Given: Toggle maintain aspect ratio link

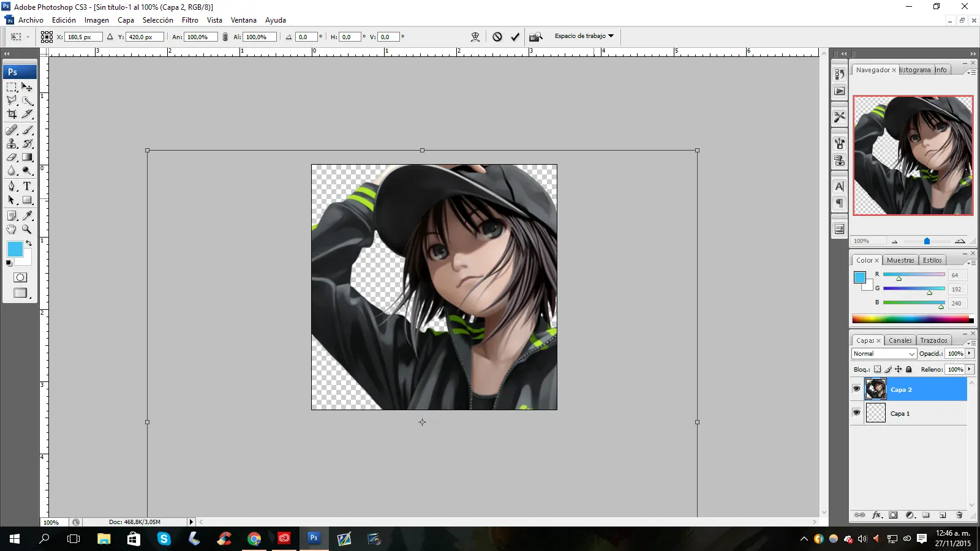Looking at the screenshot, I should (x=225, y=37).
